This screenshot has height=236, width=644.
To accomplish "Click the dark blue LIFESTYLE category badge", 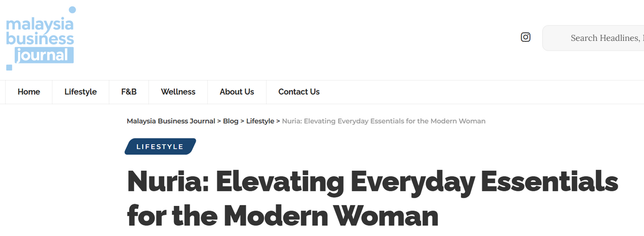I will click(x=160, y=147).
